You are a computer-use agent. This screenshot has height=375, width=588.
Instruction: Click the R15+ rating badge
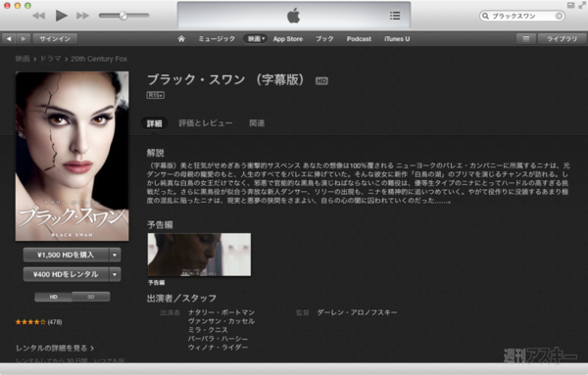156,95
